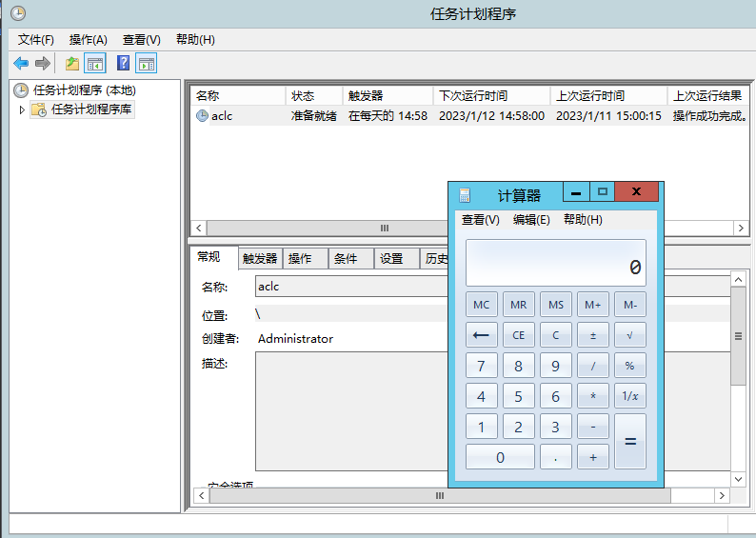Viewport: 756px width, 538px height.
Task: Sort by 上次运行结果 column header
Action: point(707,96)
